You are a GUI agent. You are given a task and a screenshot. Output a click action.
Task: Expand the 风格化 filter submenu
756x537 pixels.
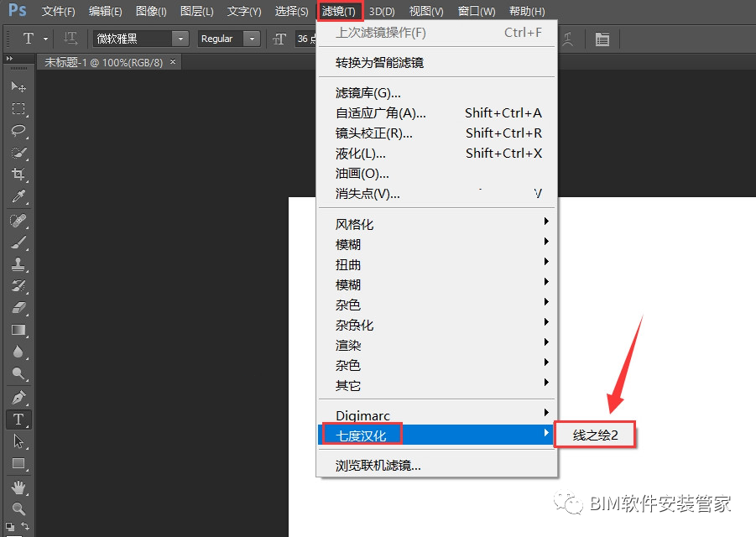(436, 224)
